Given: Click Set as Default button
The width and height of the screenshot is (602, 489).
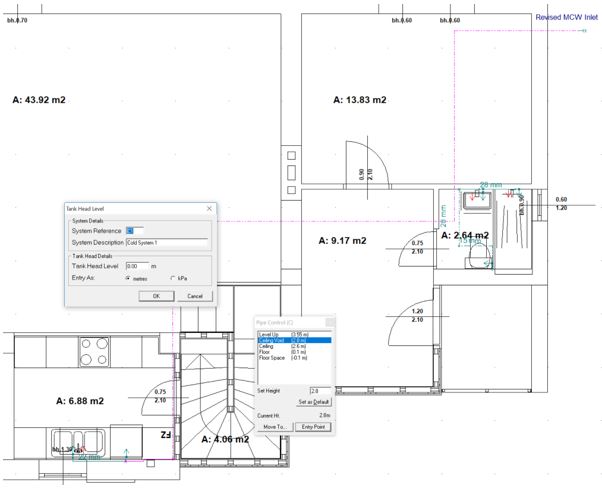Looking at the screenshot, I should [314, 402].
